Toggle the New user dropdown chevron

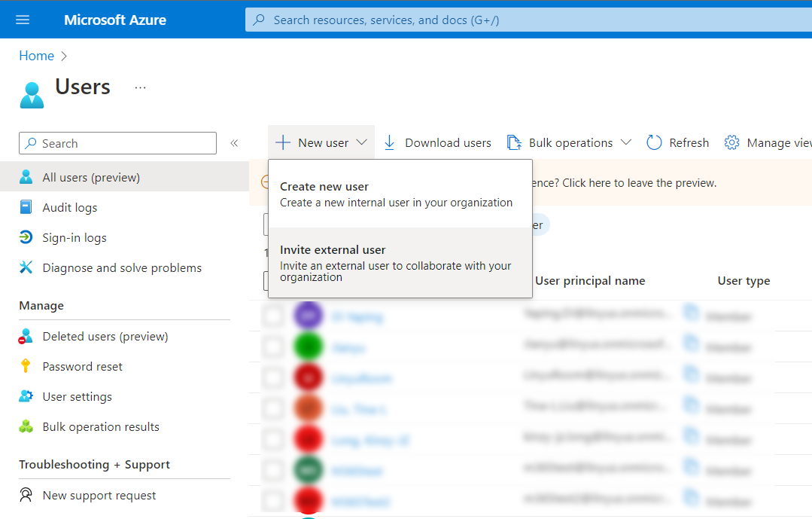coord(362,142)
